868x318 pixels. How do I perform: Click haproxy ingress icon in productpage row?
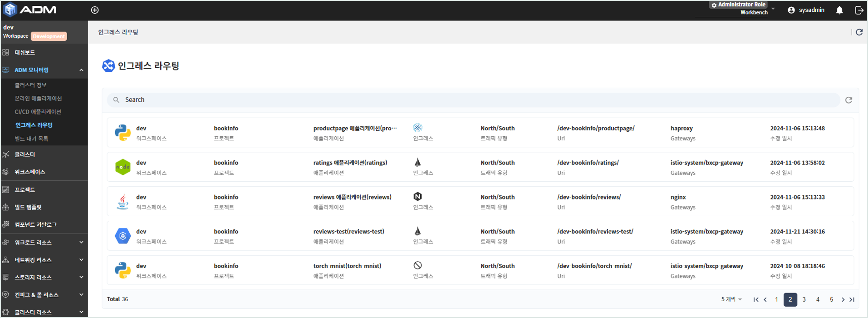pyautogui.click(x=418, y=128)
